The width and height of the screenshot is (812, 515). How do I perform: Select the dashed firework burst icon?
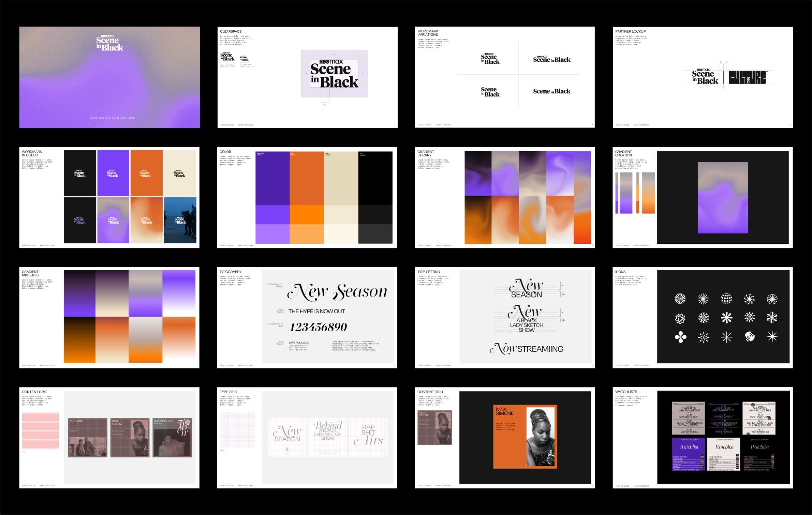[703, 337]
